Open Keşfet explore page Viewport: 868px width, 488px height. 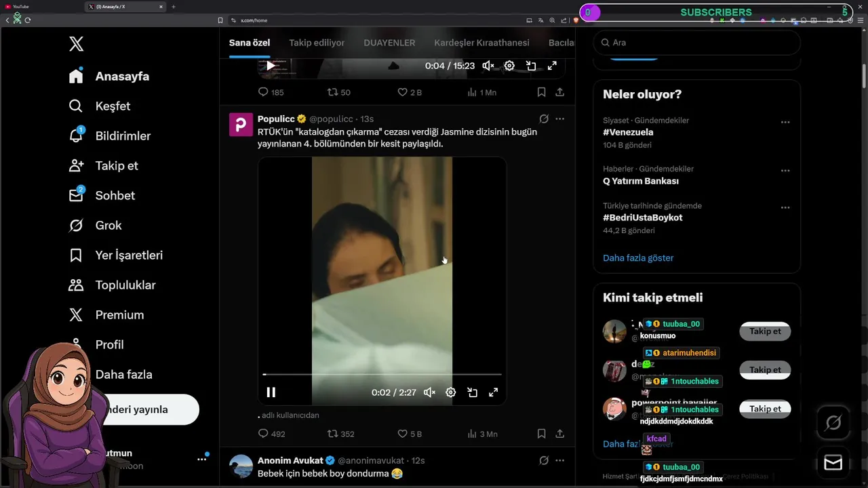click(99, 106)
